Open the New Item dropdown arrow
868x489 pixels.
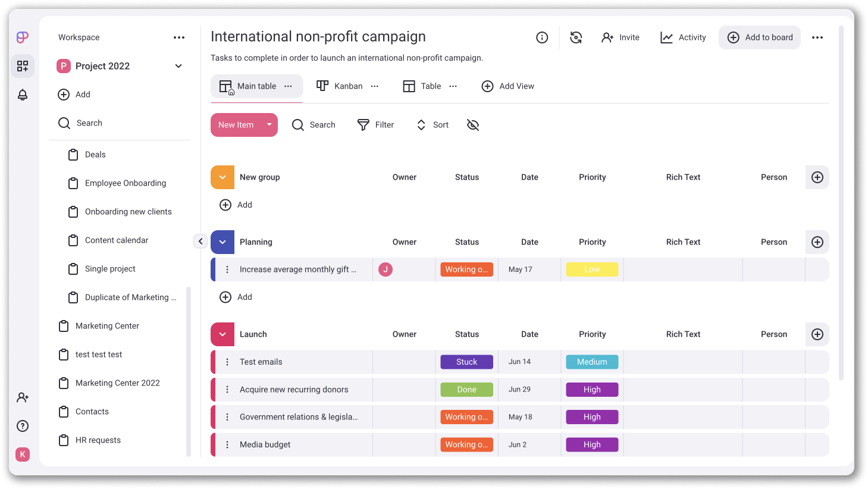[269, 124]
